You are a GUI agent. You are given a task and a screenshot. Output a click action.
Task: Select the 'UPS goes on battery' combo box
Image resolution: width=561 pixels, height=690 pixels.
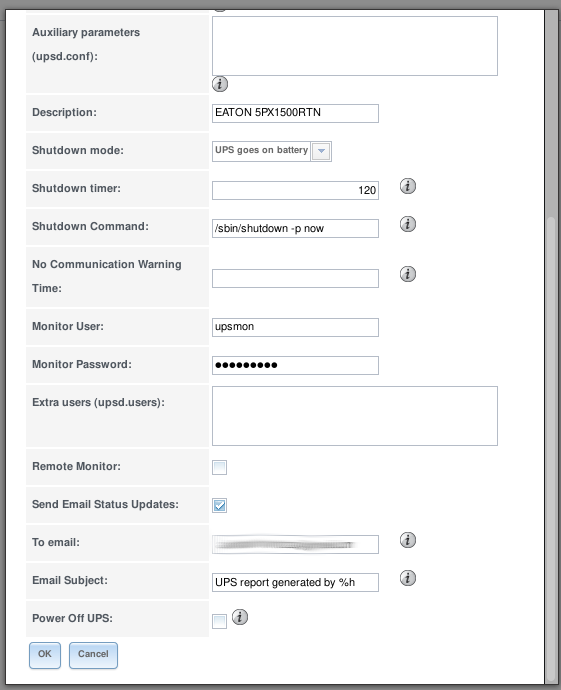[x=272, y=151]
